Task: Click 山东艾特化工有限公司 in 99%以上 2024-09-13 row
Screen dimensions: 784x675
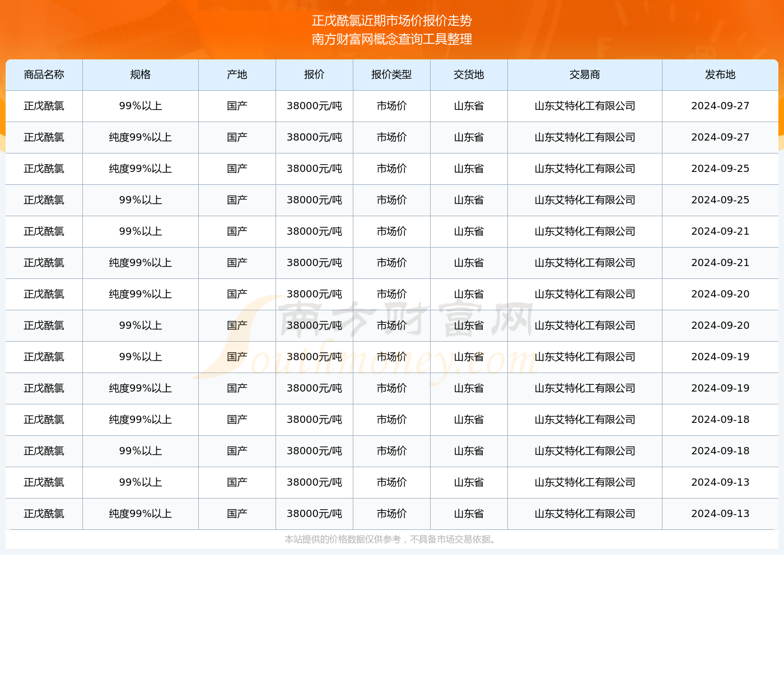Action: coord(585,482)
